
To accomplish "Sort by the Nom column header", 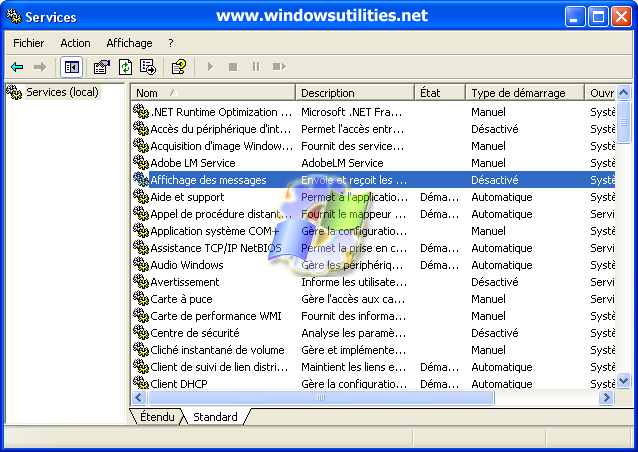I will pos(212,93).
